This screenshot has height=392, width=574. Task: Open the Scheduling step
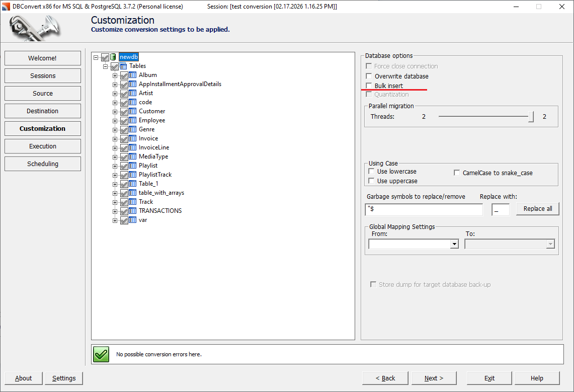coord(42,164)
